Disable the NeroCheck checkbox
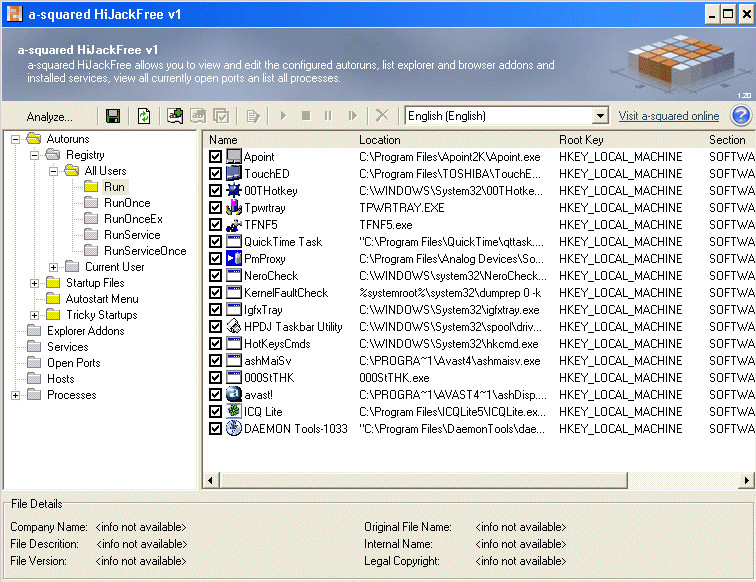 pos(216,275)
